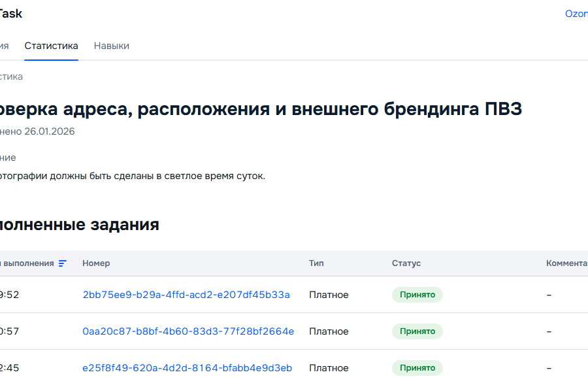
Task: Open task 0aa20c87-b8bf-4b60-83d3-77f28bf2664e
Action: 188,331
